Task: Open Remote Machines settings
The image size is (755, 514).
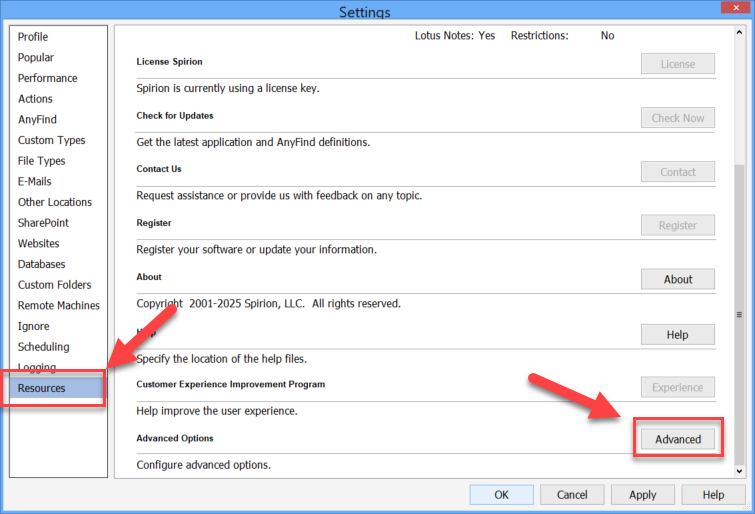Action: (59, 306)
